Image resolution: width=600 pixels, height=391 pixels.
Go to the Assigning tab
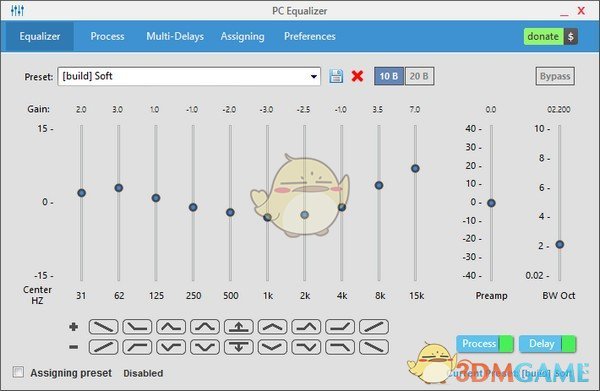(242, 36)
